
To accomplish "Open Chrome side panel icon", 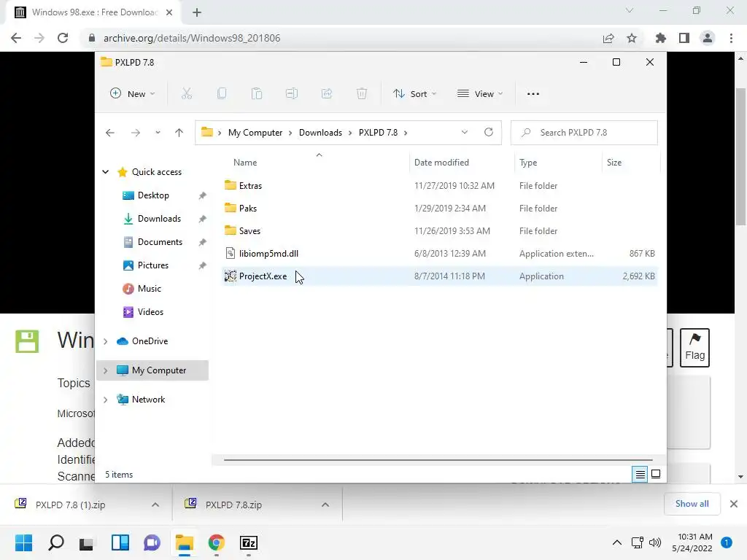I will (x=684, y=38).
